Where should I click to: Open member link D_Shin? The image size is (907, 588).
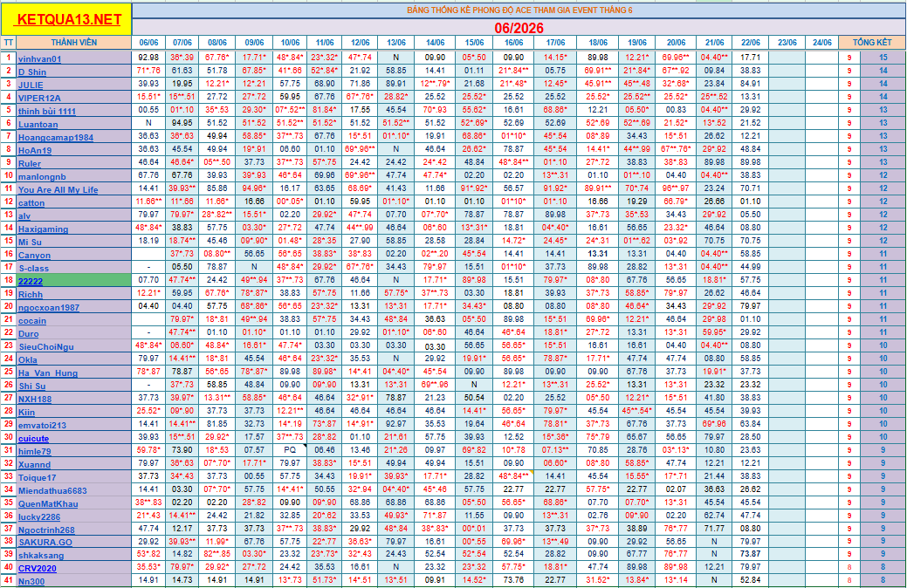pyautogui.click(x=31, y=72)
